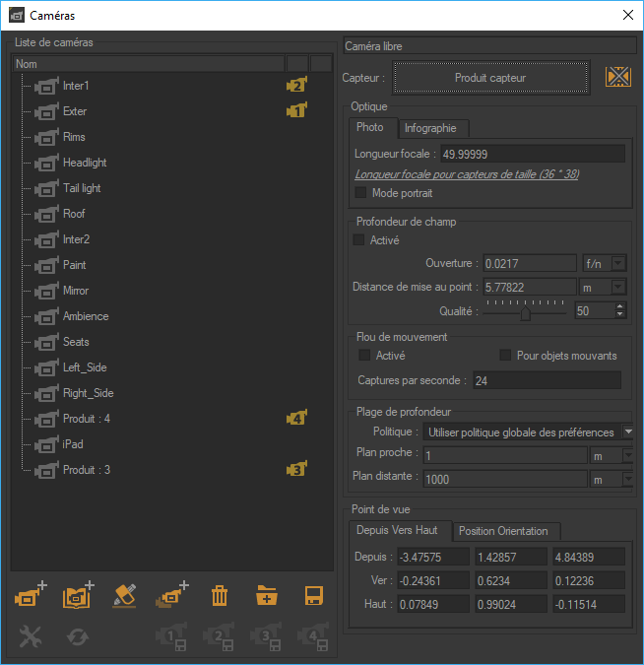Enable depth of field Activé checkbox
The height and width of the screenshot is (665, 644).
(359, 240)
